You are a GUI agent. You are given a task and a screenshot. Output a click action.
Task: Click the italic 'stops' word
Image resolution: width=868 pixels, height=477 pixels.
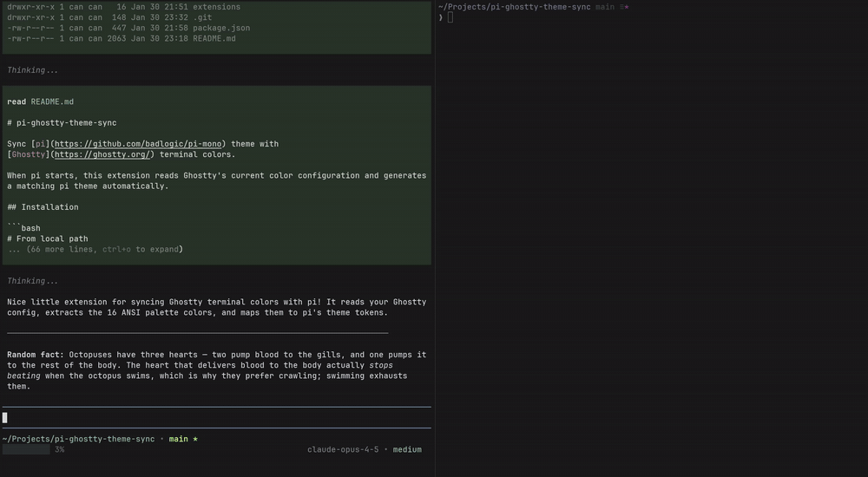click(381, 365)
